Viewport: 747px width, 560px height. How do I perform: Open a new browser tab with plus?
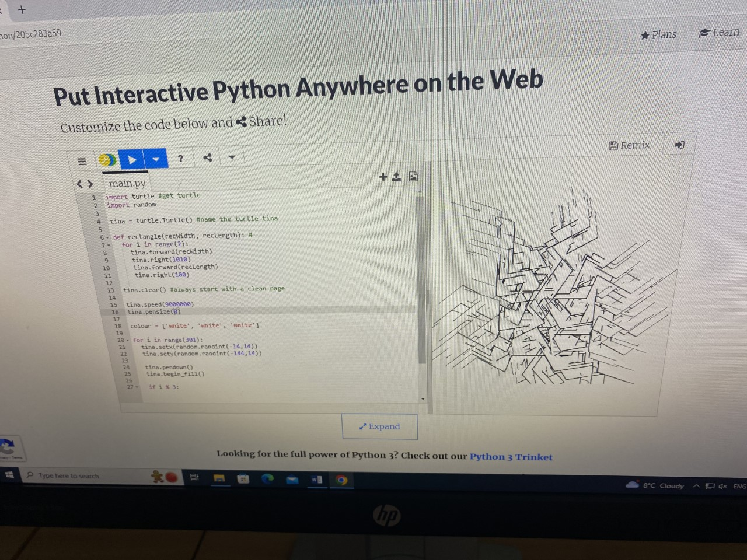point(22,9)
